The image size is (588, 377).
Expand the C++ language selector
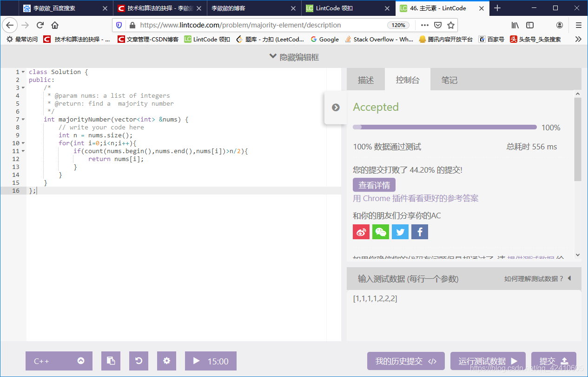tap(80, 361)
